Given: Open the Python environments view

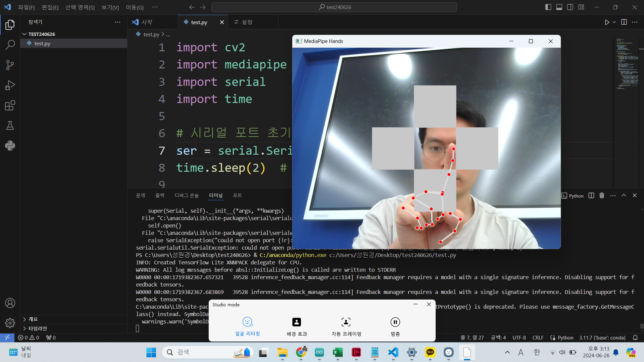Looking at the screenshot, I should point(10,146).
